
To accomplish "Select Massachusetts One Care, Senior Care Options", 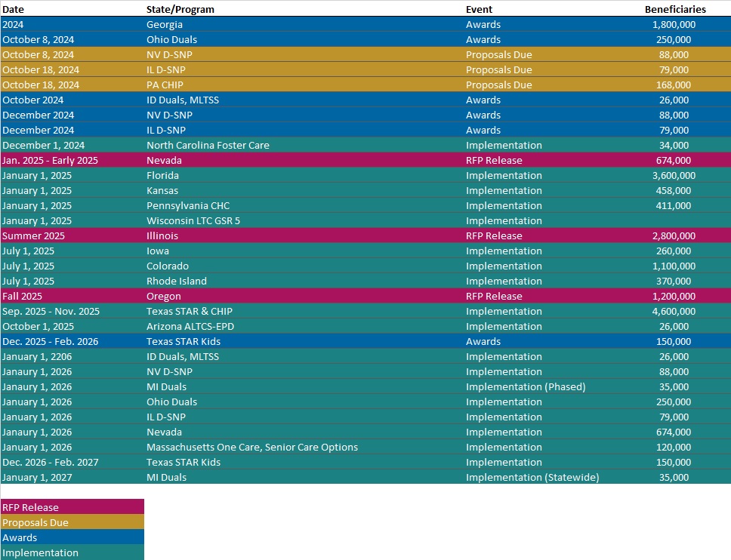I will pos(252,447).
